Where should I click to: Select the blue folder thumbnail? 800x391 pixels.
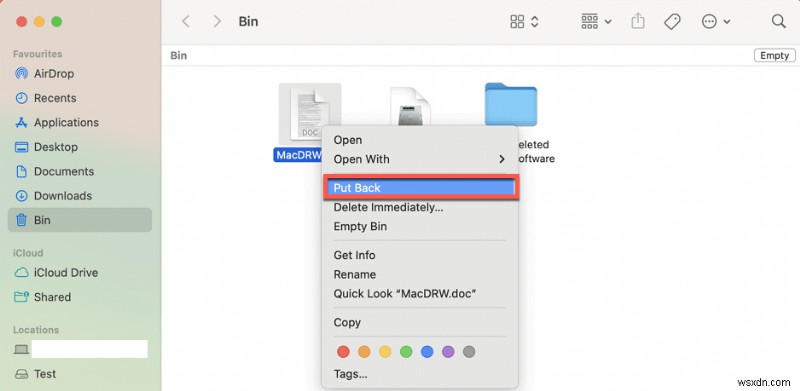click(x=511, y=104)
